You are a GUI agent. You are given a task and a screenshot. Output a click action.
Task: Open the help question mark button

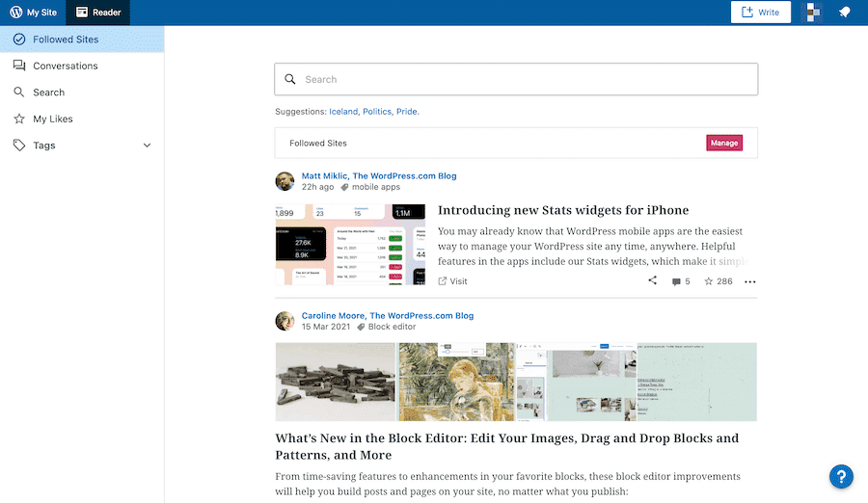(x=841, y=476)
